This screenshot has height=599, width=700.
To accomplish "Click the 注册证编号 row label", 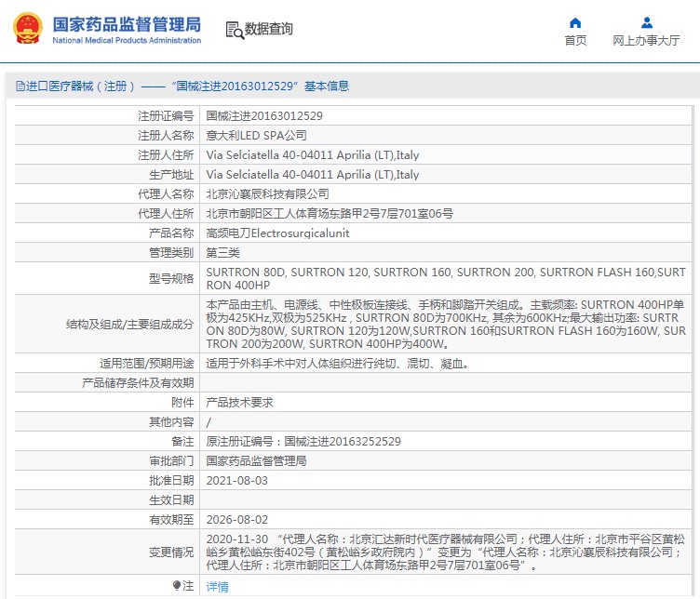I will point(166,116).
